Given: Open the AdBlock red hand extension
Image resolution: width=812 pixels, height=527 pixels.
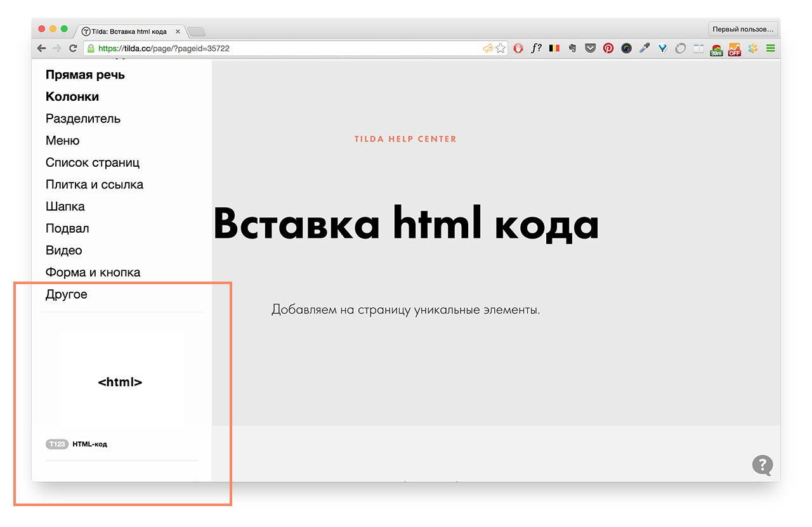Looking at the screenshot, I should (518, 48).
